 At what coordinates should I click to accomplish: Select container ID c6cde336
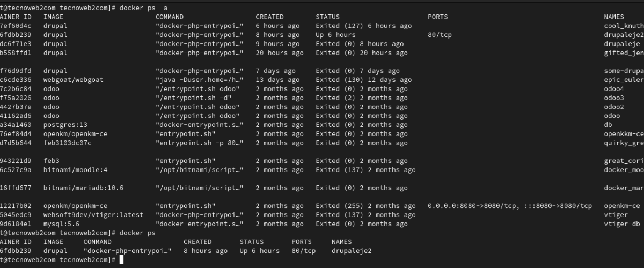16,80
